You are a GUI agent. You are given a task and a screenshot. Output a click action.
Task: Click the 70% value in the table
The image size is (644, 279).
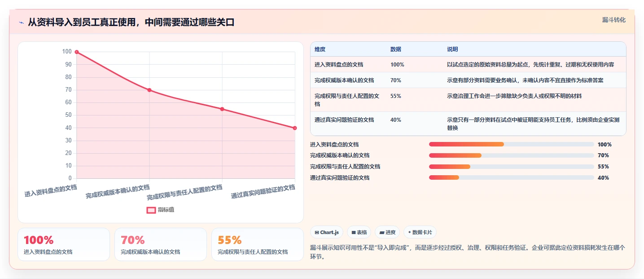click(396, 80)
